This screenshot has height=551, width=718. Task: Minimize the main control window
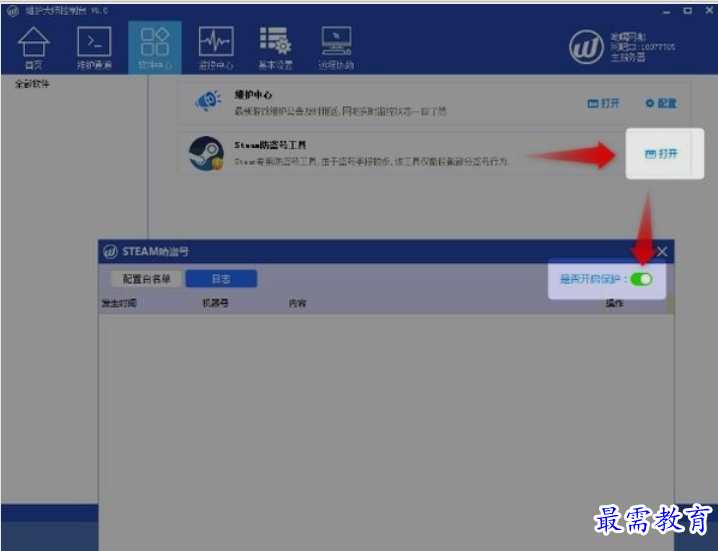coord(667,11)
